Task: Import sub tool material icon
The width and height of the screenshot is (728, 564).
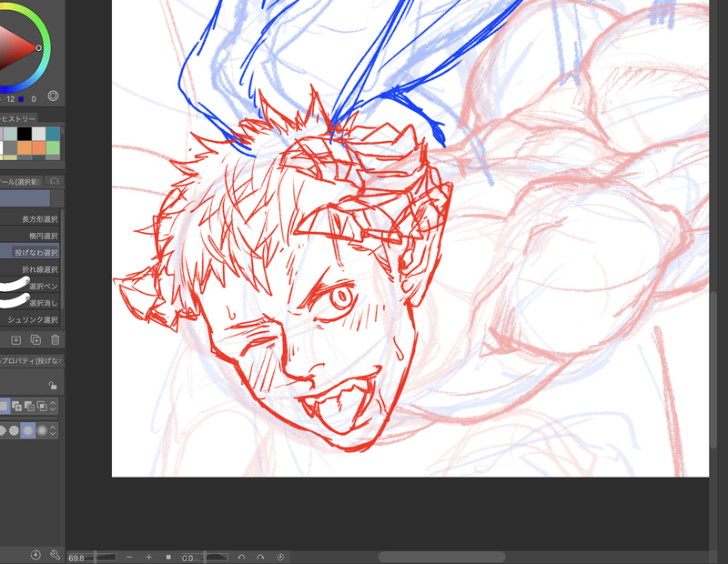Action: pos(15,340)
